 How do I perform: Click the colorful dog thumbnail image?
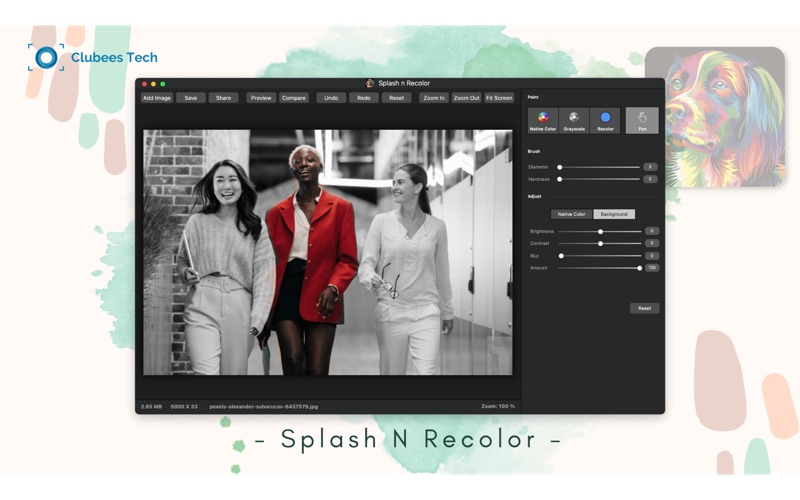[x=715, y=117]
